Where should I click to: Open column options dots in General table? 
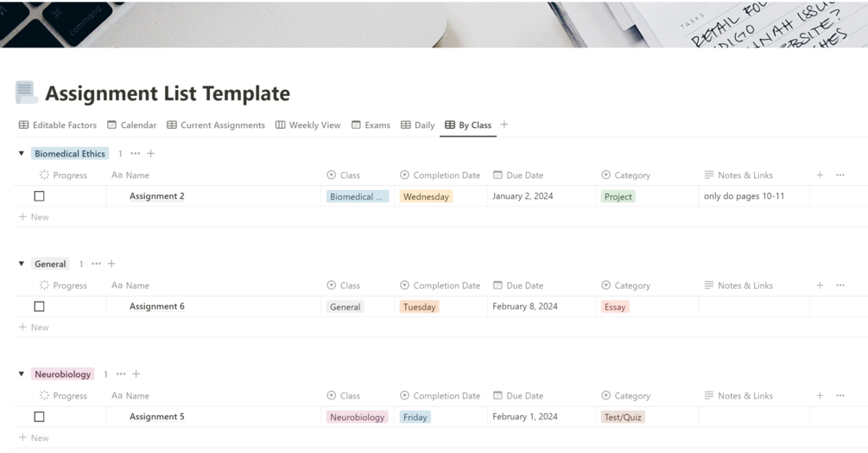pos(840,285)
